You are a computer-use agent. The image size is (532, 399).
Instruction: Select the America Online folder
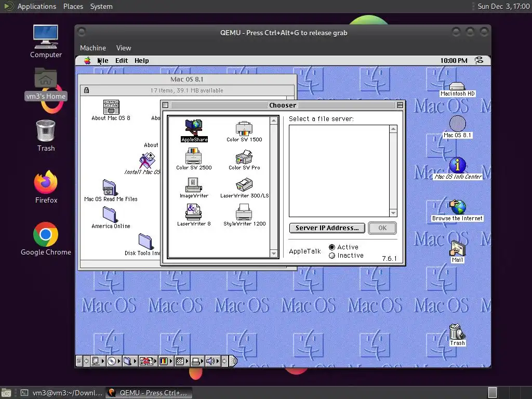[111, 218]
